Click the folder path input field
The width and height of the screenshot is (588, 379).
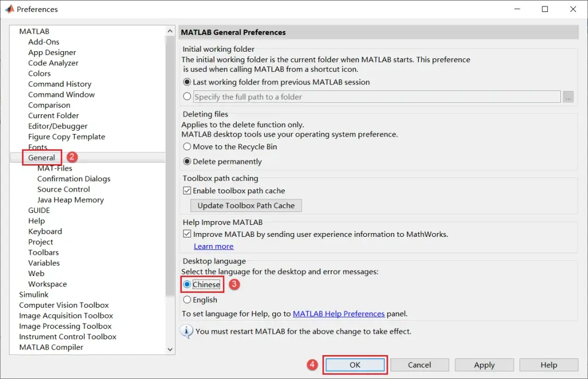(377, 97)
